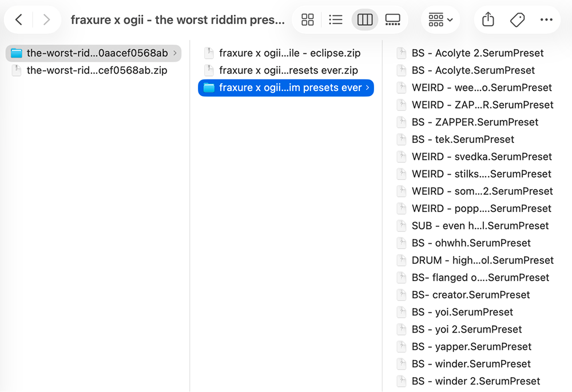Click file icon of BS - Acolyte 2

coord(402,53)
